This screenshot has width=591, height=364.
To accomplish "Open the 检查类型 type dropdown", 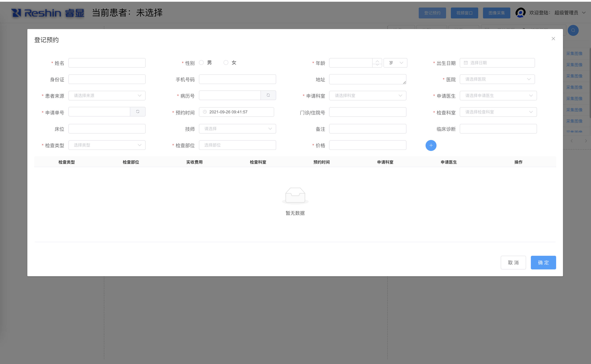I will tap(107, 145).
